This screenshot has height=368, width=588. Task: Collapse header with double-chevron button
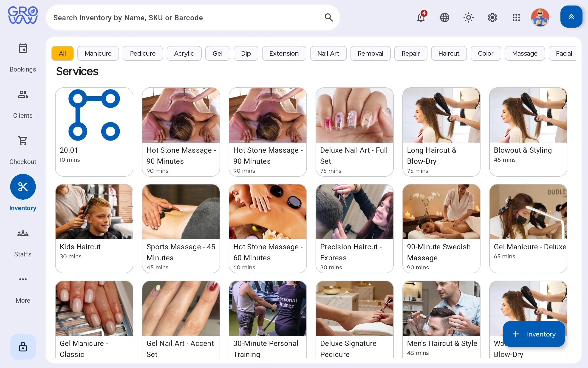pyautogui.click(x=571, y=17)
